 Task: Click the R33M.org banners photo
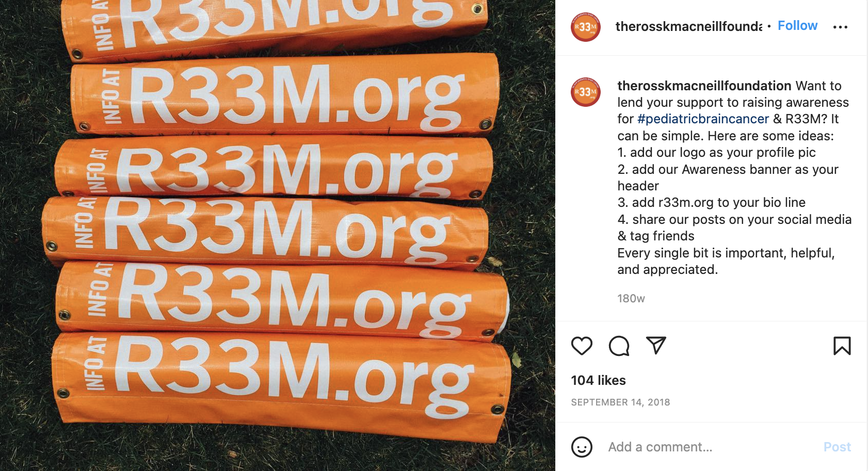[x=278, y=235]
